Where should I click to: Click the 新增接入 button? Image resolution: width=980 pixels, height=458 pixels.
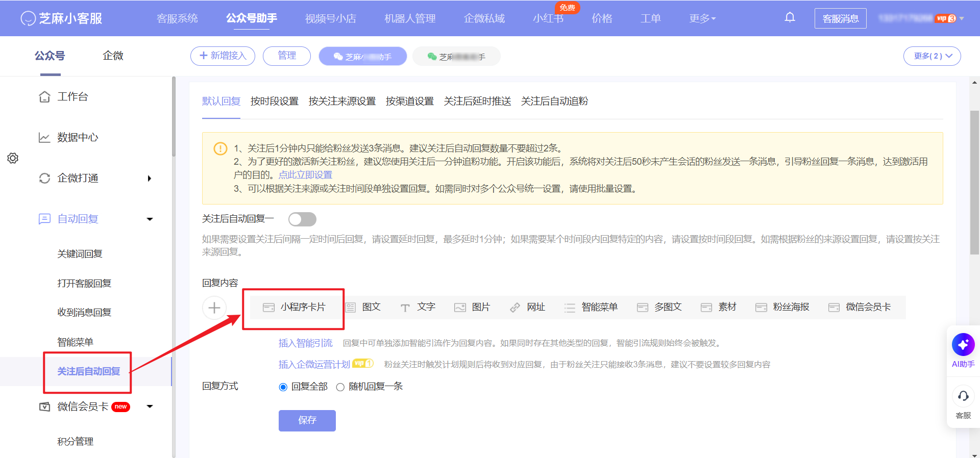[x=223, y=56]
